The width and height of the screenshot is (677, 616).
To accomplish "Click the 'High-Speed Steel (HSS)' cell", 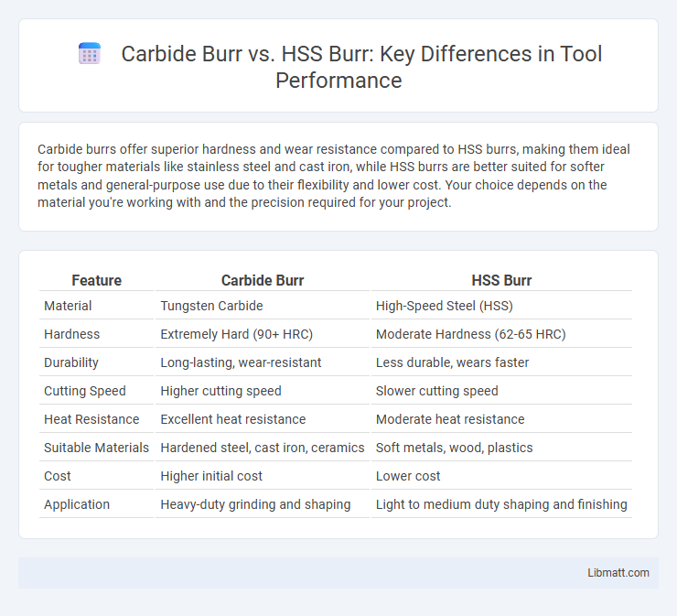I will click(445, 306).
